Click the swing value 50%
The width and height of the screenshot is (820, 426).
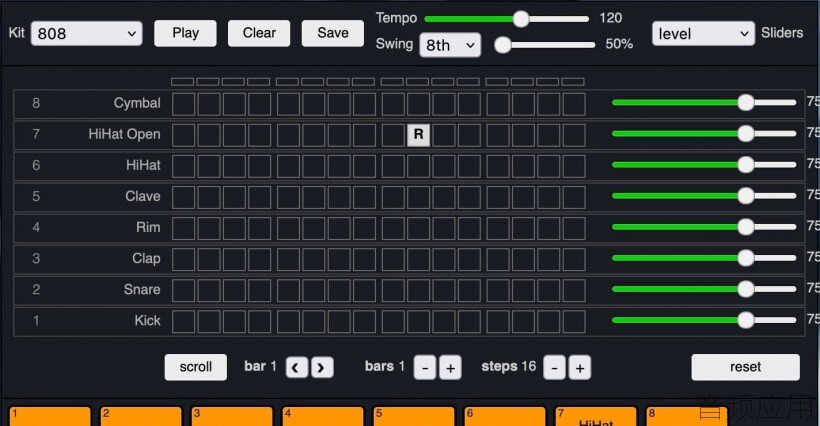[619, 44]
